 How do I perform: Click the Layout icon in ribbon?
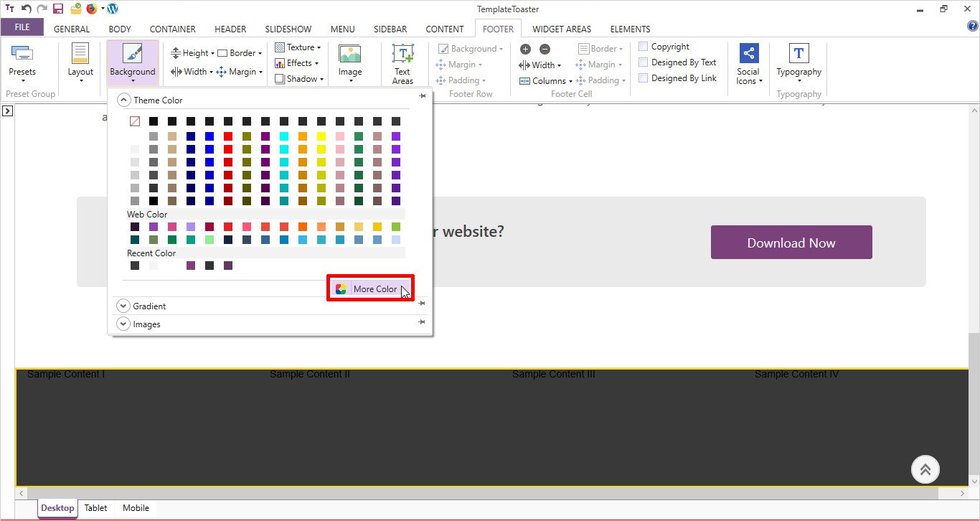(x=80, y=56)
